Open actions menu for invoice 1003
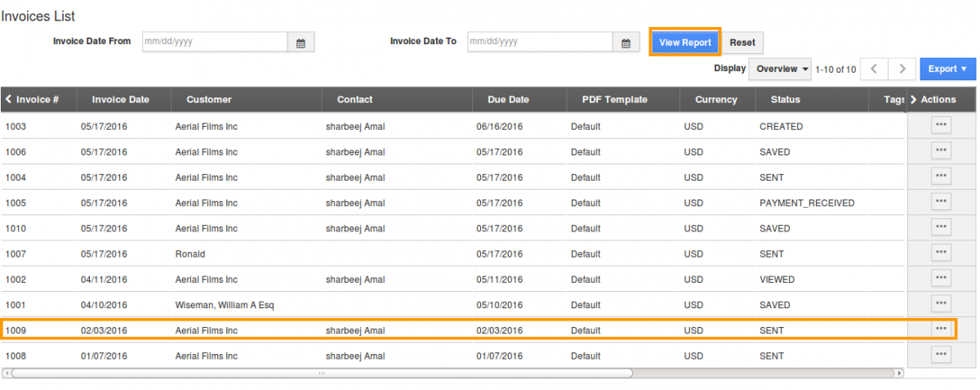This screenshot has width=980, height=390. (x=941, y=125)
